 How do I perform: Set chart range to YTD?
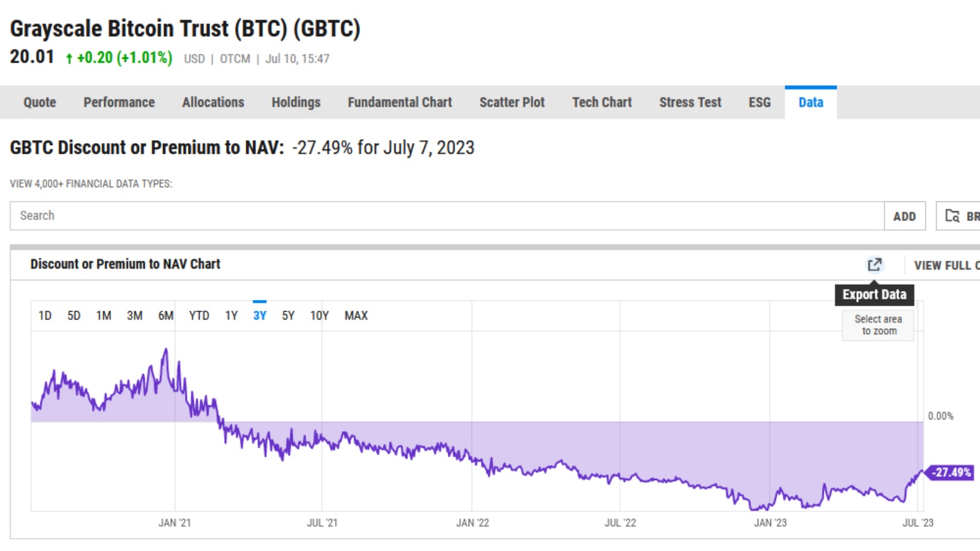199,315
